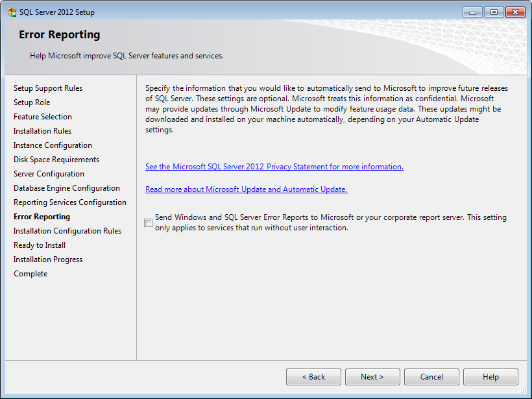Proceed with the Next button
Screen dimensions: 532x399
click(x=372, y=377)
